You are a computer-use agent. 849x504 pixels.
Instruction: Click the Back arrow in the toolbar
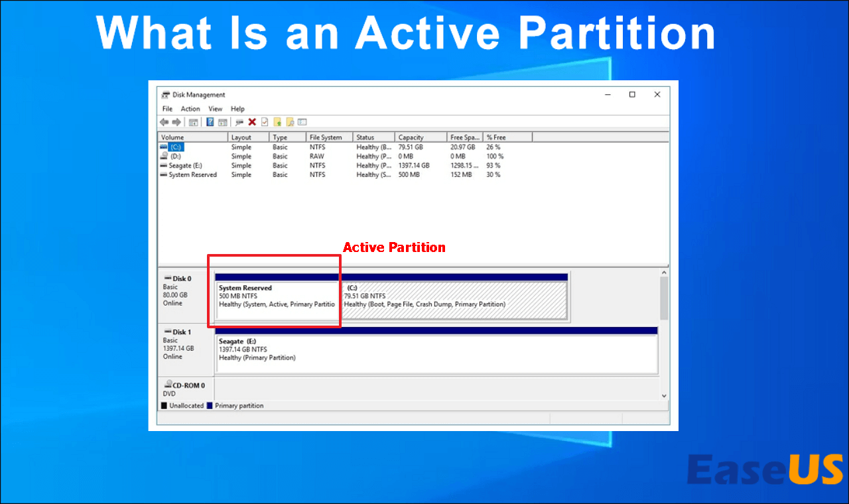(x=164, y=122)
